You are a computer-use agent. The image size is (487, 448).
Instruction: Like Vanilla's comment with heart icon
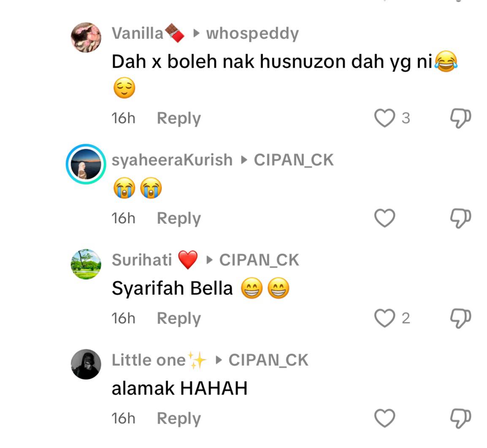click(384, 118)
